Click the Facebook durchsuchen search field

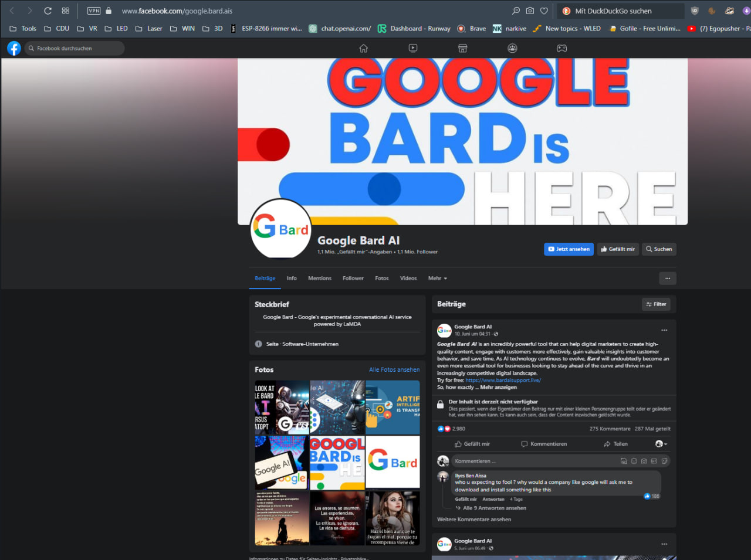click(x=75, y=48)
